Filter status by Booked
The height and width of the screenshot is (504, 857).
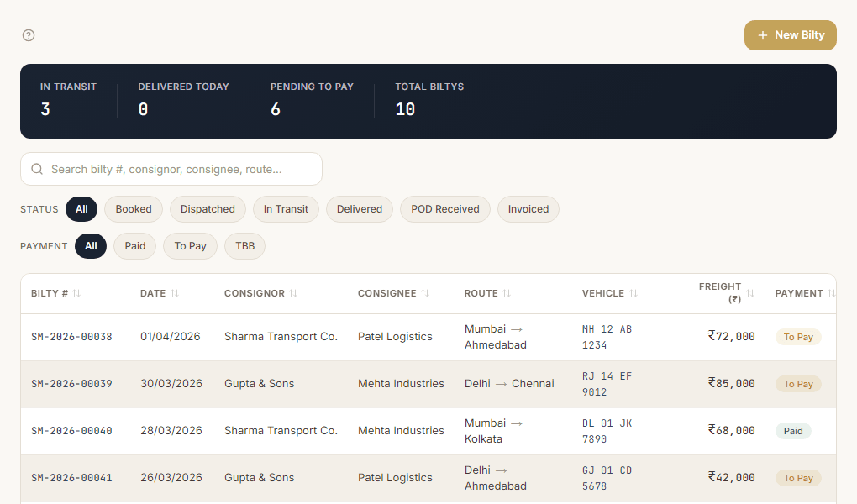pyautogui.click(x=134, y=209)
